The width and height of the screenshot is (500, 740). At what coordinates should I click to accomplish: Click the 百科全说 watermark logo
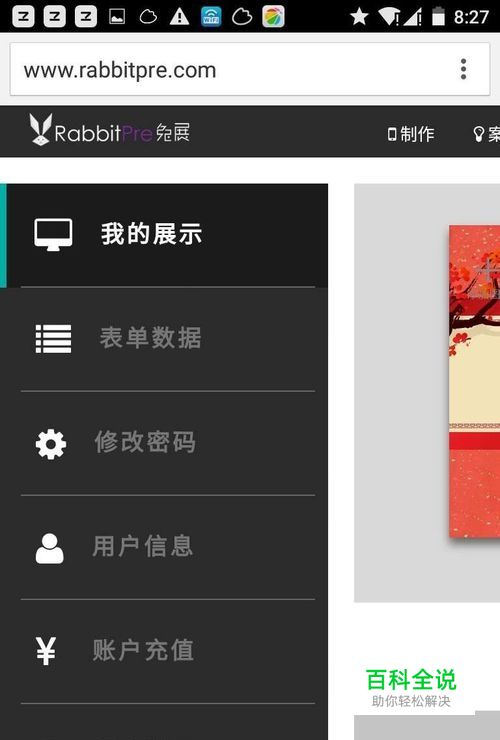[411, 687]
